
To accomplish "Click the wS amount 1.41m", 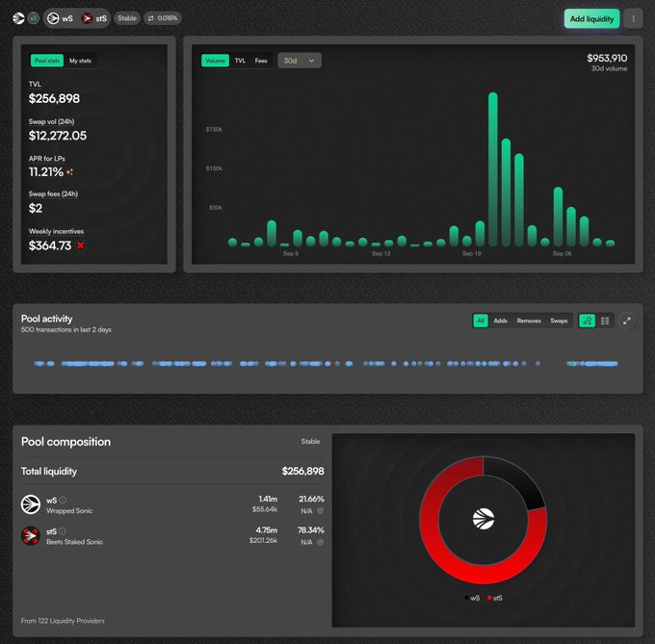I will click(x=268, y=499).
